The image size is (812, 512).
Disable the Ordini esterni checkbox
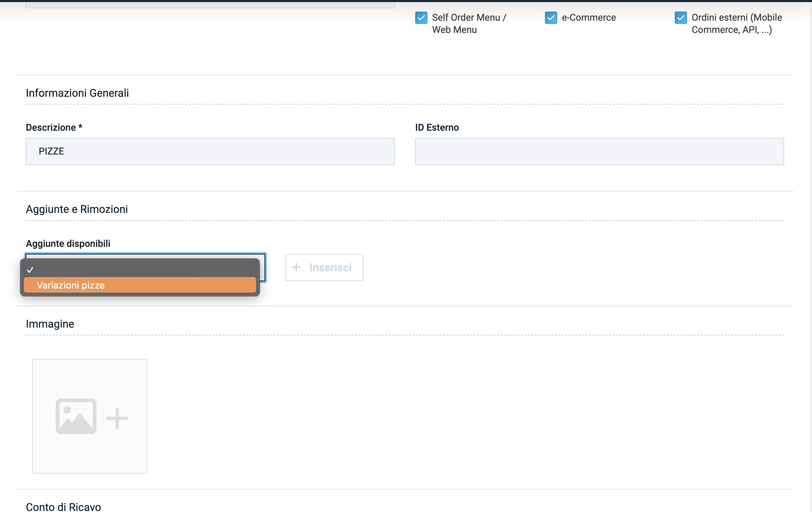[681, 18]
